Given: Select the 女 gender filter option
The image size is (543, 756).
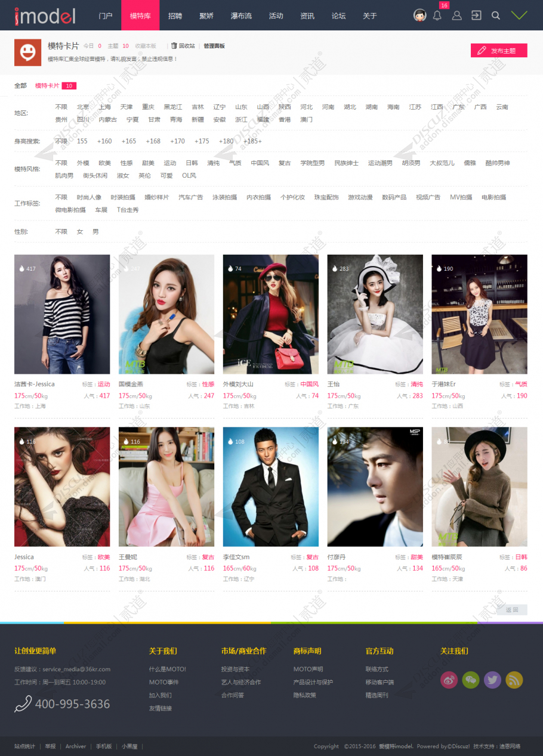Looking at the screenshot, I should pos(79,231).
